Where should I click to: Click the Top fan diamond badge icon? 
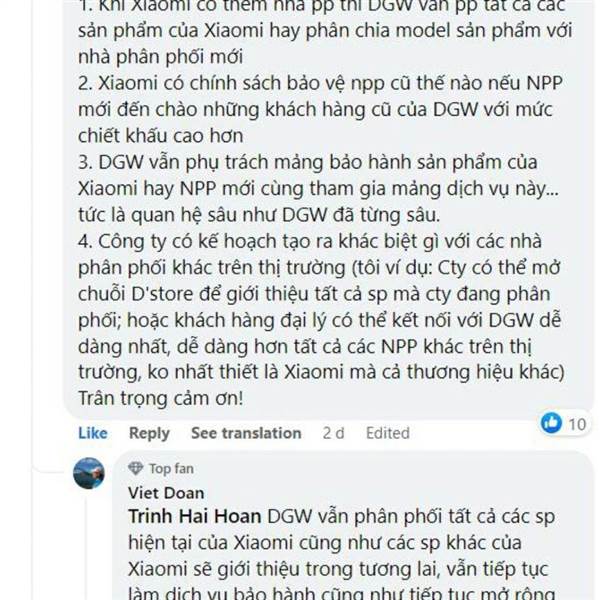coord(135,468)
